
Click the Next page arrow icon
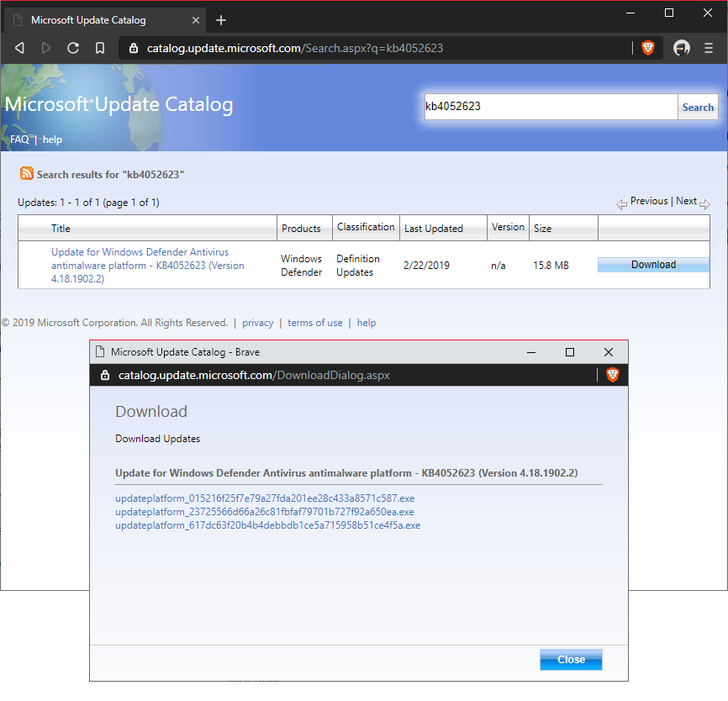tap(704, 204)
